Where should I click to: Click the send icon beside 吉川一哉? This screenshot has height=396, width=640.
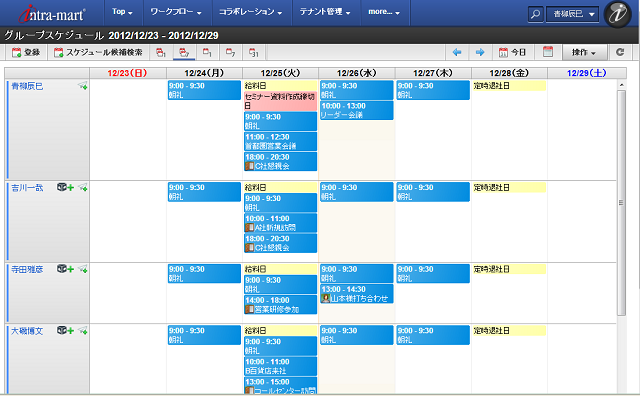click(83, 187)
